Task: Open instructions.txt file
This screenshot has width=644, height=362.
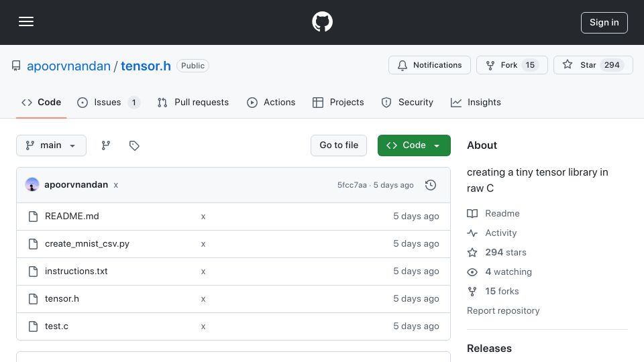Action: 76,271
